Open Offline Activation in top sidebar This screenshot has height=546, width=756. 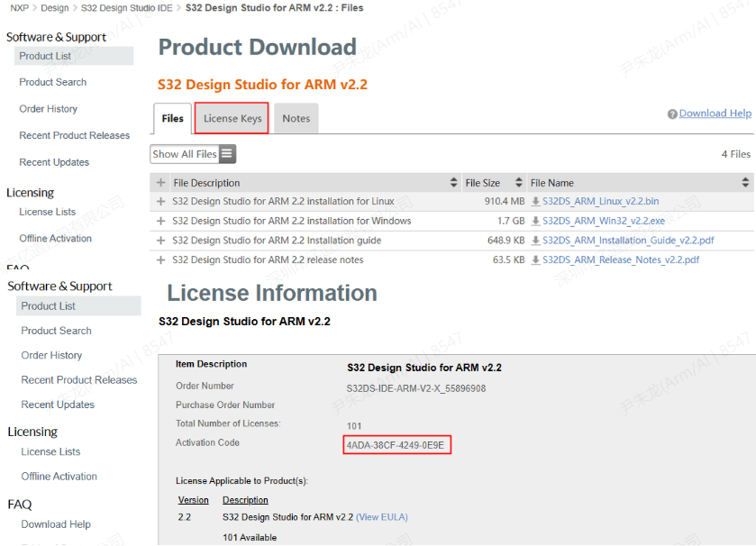click(x=56, y=239)
